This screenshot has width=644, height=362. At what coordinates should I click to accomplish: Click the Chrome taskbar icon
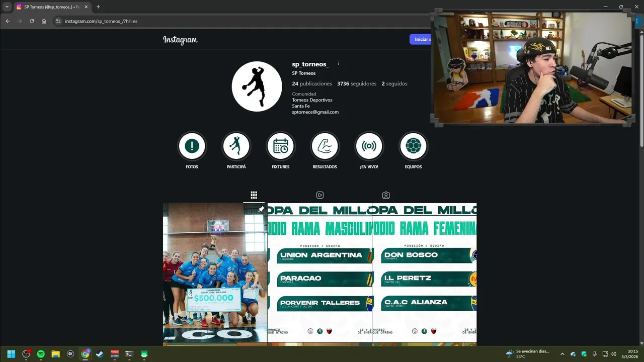[x=85, y=354]
